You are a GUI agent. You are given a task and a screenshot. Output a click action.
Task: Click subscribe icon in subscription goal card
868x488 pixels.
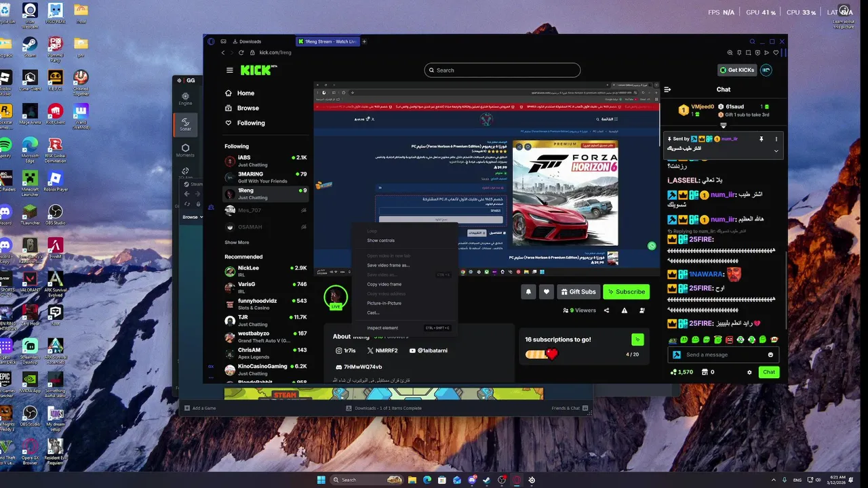637,340
